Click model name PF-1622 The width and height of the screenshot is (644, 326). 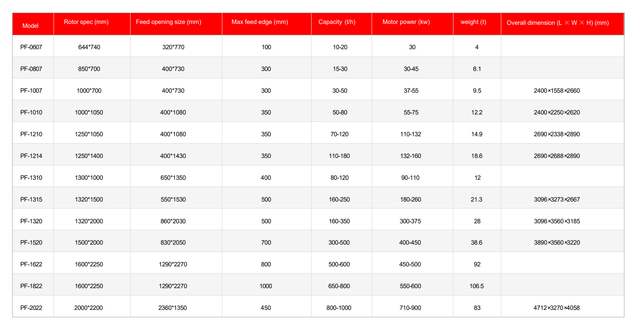(x=31, y=264)
